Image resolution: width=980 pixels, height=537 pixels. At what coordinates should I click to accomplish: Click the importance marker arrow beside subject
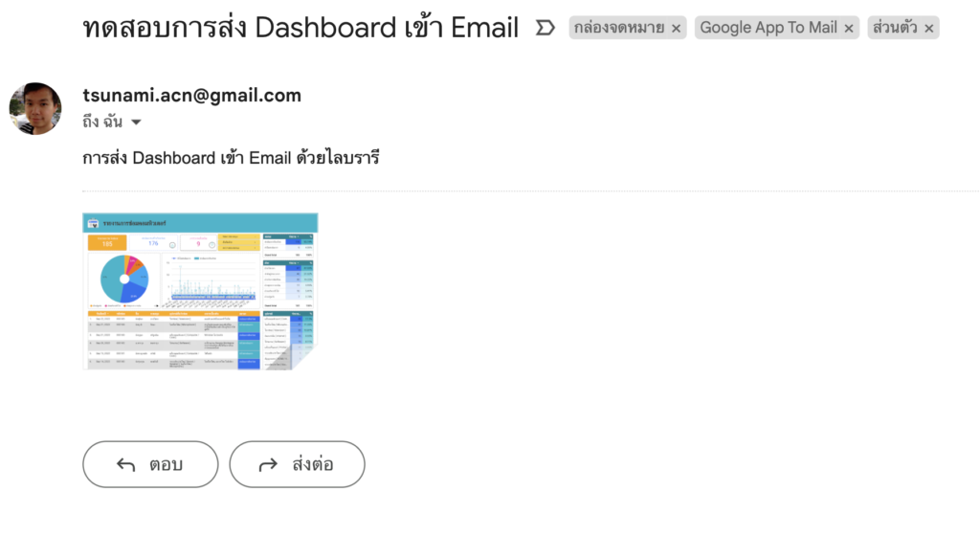point(545,28)
